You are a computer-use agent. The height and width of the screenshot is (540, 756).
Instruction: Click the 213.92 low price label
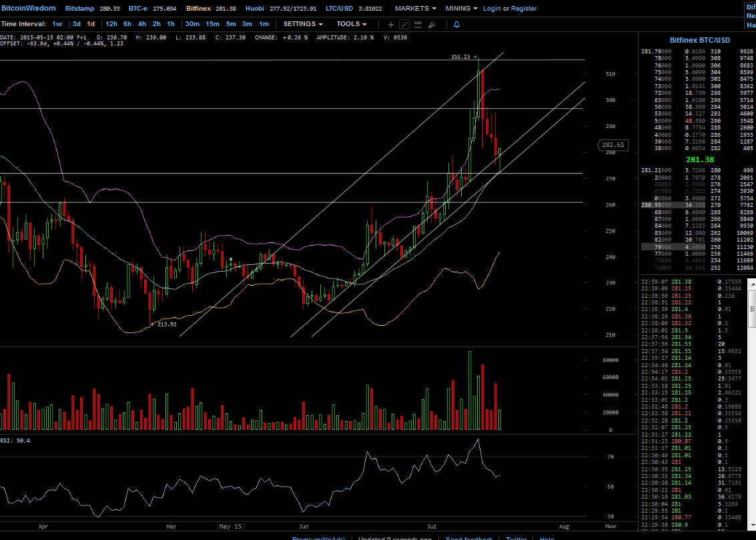click(x=167, y=324)
